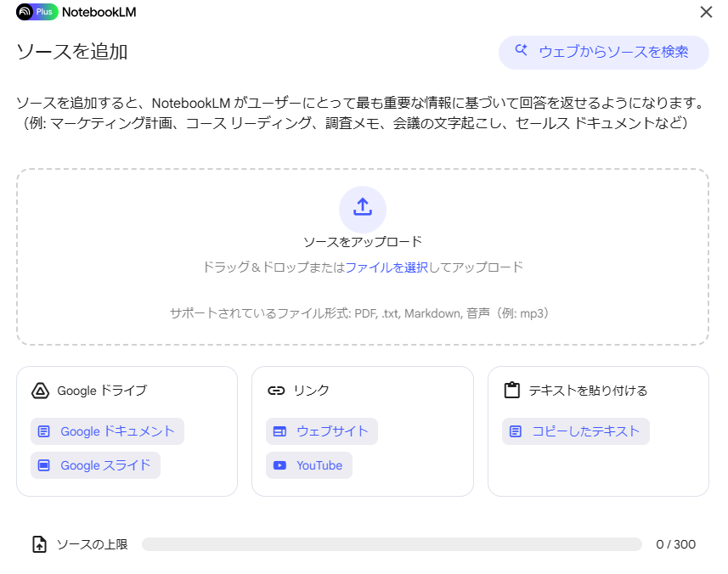The height and width of the screenshot is (574, 728).
Task: Click the upload arrow icon
Action: (x=363, y=209)
